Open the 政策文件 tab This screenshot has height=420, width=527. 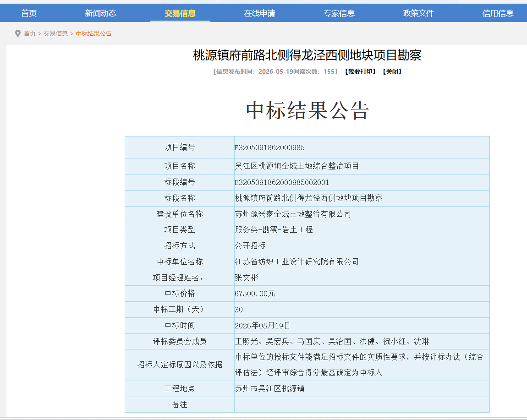coord(418,13)
